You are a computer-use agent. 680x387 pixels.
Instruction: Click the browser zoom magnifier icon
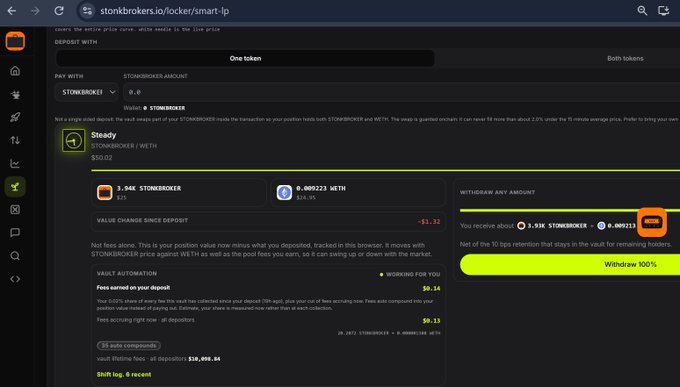tap(642, 11)
